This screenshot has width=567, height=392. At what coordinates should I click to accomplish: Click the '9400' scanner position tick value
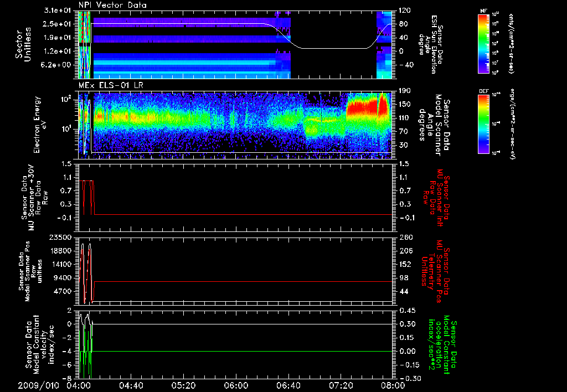[x=63, y=278]
